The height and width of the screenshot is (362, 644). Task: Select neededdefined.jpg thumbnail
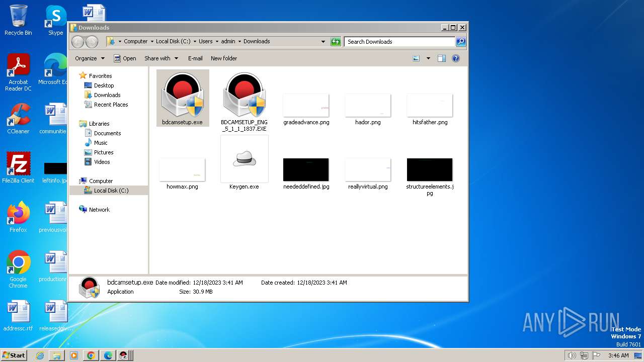[306, 169]
